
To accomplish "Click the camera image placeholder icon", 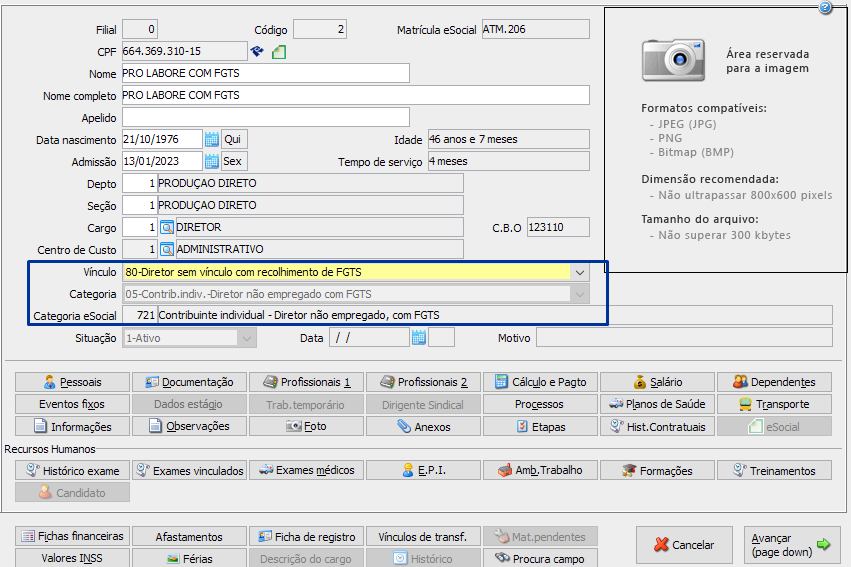I will click(x=674, y=60).
